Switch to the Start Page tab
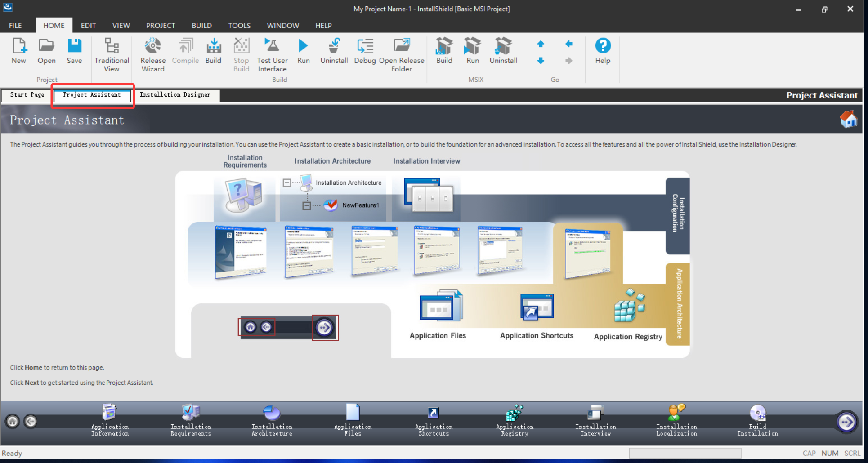This screenshot has width=868, height=463. (27, 95)
